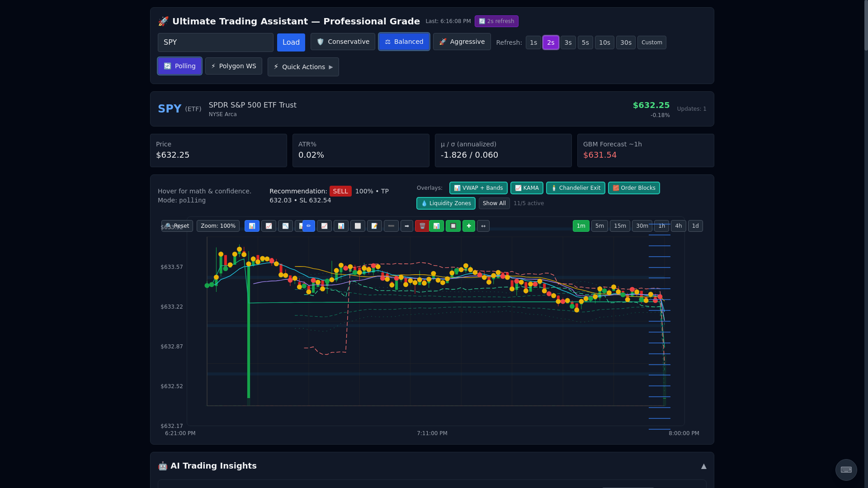The image size is (868, 488).
Task: Click the horizontal double-arrow fit icon
Action: click(x=483, y=226)
